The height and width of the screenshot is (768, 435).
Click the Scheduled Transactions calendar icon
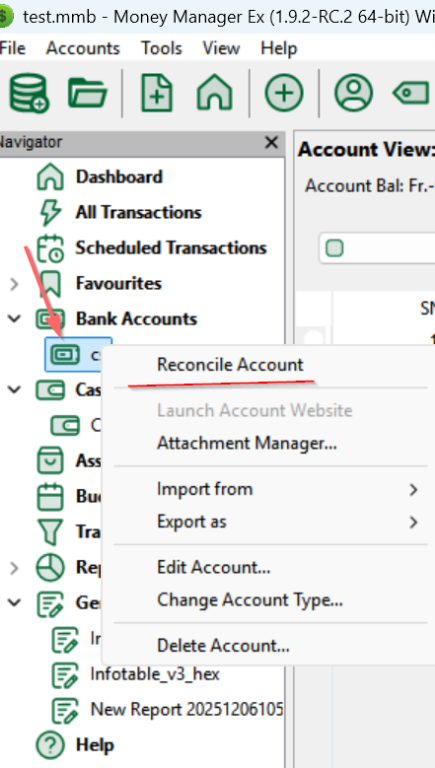click(50, 248)
